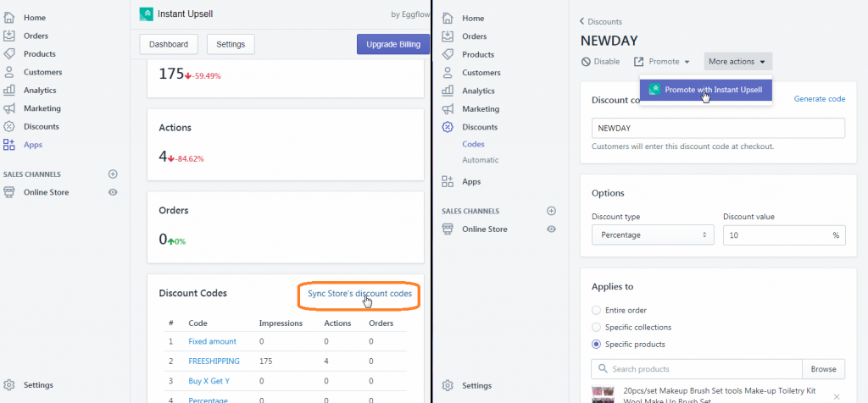Click Orders icon in right window sidebar
The height and width of the screenshot is (403, 868).
pos(448,36)
